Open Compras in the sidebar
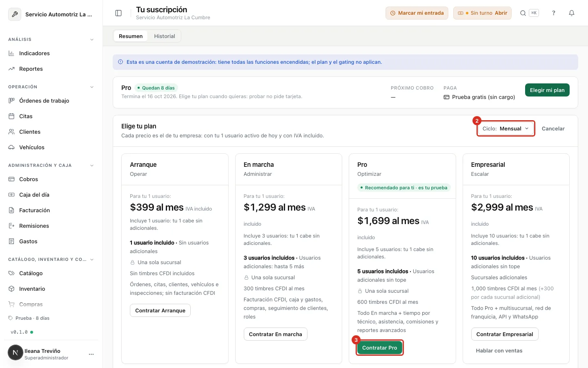This screenshot has width=588, height=368. tap(51, 304)
